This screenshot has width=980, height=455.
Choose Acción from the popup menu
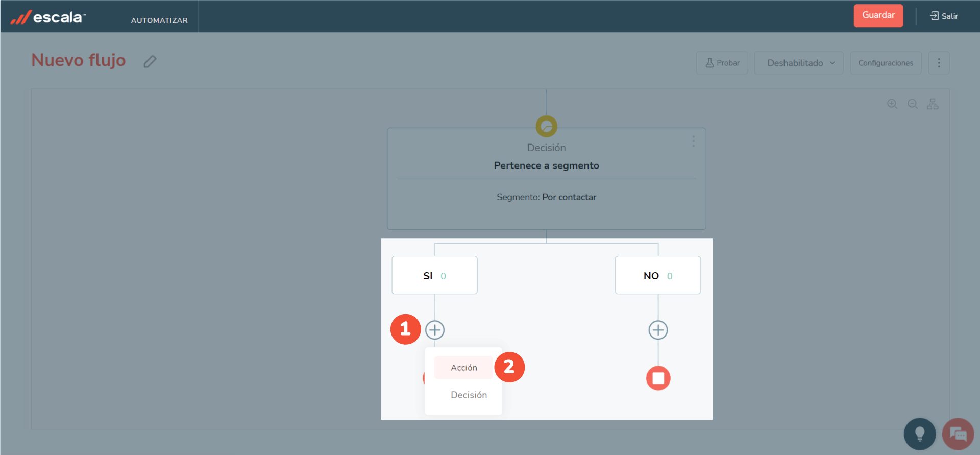463,368
